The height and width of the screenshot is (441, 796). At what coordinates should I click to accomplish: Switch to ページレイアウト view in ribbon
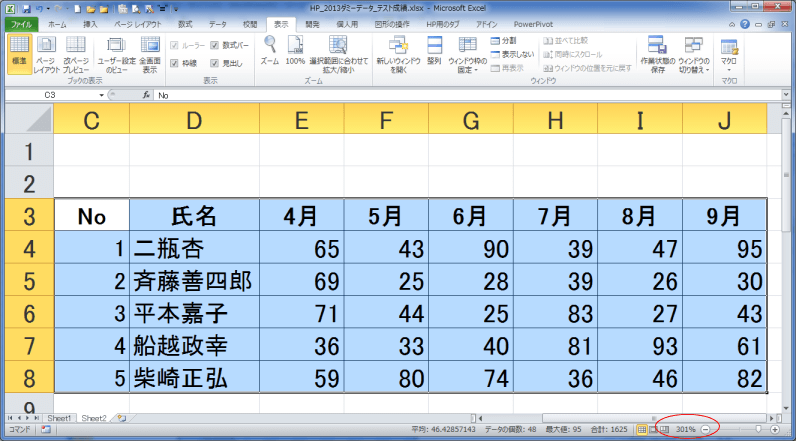47,53
